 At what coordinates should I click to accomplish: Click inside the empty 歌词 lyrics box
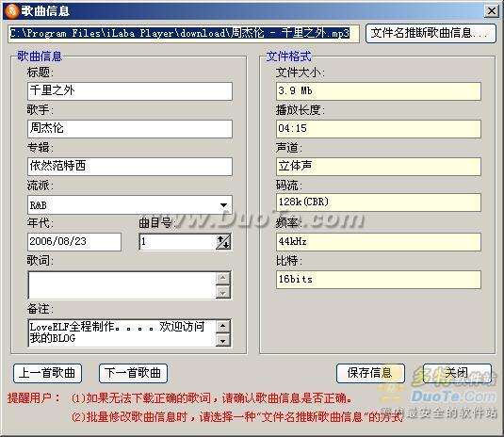(x=122, y=285)
